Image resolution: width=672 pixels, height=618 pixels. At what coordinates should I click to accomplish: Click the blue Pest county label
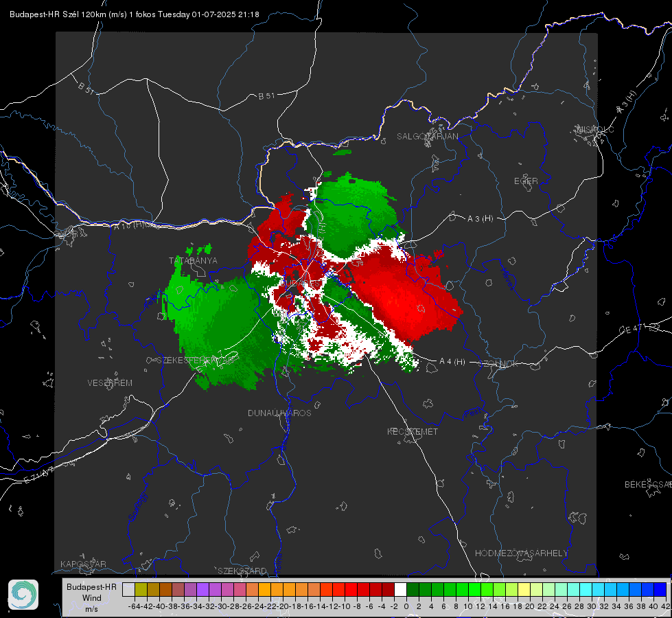click(472, 413)
